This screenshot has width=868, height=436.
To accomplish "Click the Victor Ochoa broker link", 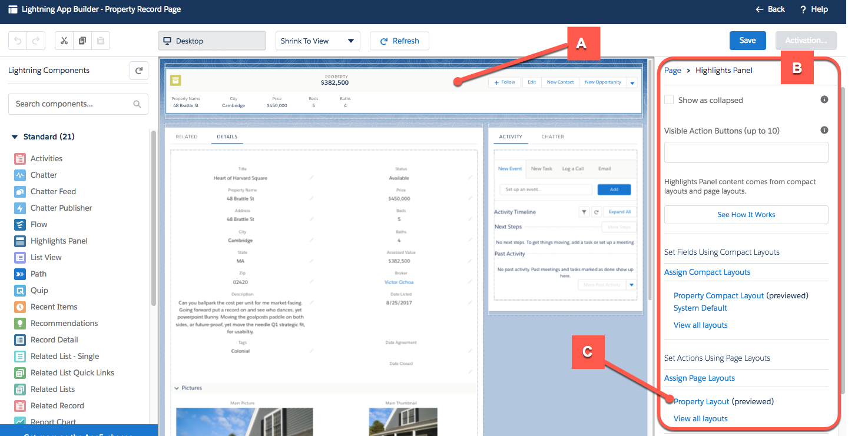I will click(399, 282).
